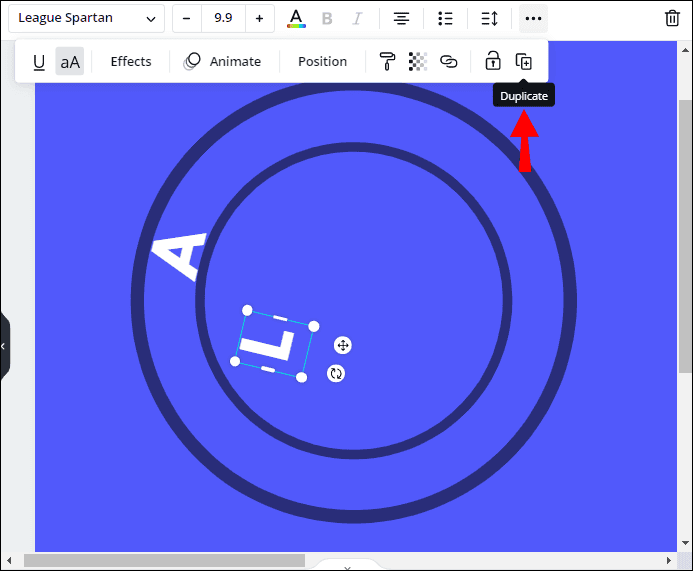The width and height of the screenshot is (693, 571).
Task: Toggle uppercase aA formatting
Action: coord(70,62)
